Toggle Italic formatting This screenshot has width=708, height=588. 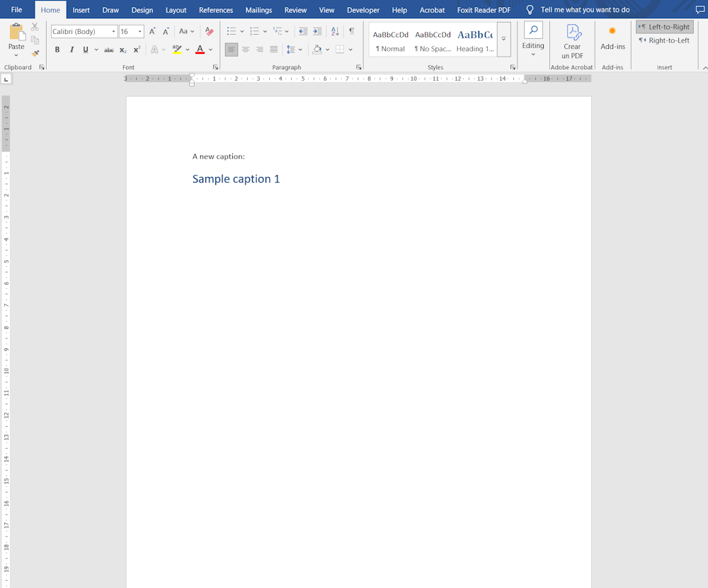tap(72, 50)
